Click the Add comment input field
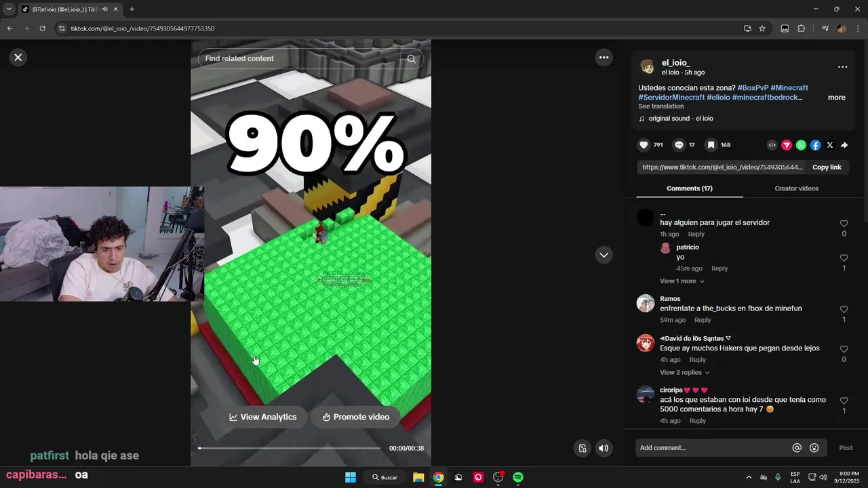The image size is (868, 488). [x=713, y=448]
